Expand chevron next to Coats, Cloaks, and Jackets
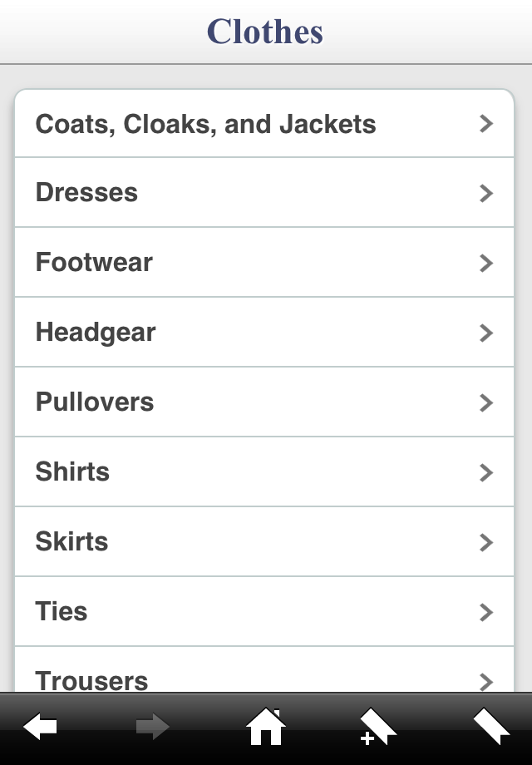Viewport: 532px width, 765px height. 486,123
